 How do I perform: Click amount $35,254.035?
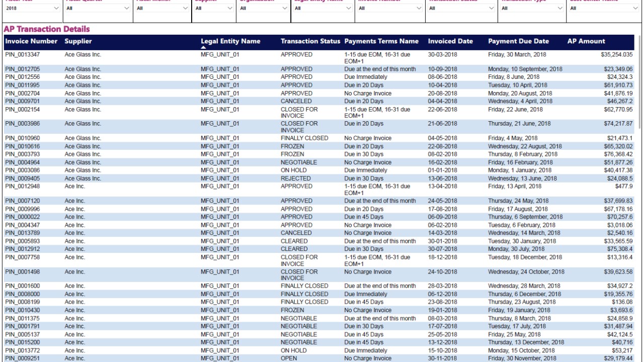[617, 54]
